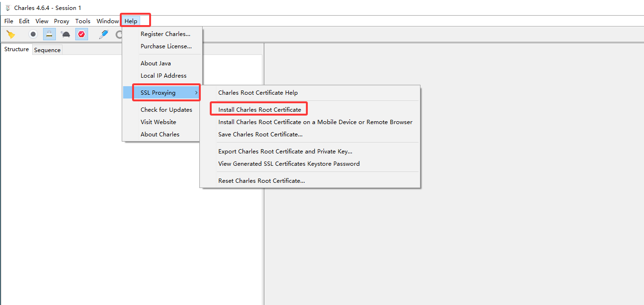Open the View menu

click(x=42, y=21)
